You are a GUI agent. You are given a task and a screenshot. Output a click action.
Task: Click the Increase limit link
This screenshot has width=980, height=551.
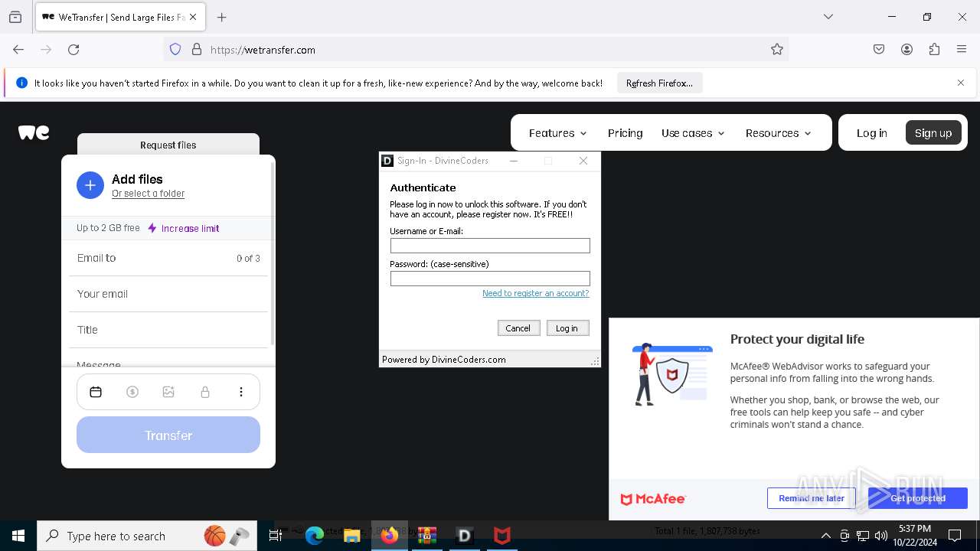tap(191, 228)
